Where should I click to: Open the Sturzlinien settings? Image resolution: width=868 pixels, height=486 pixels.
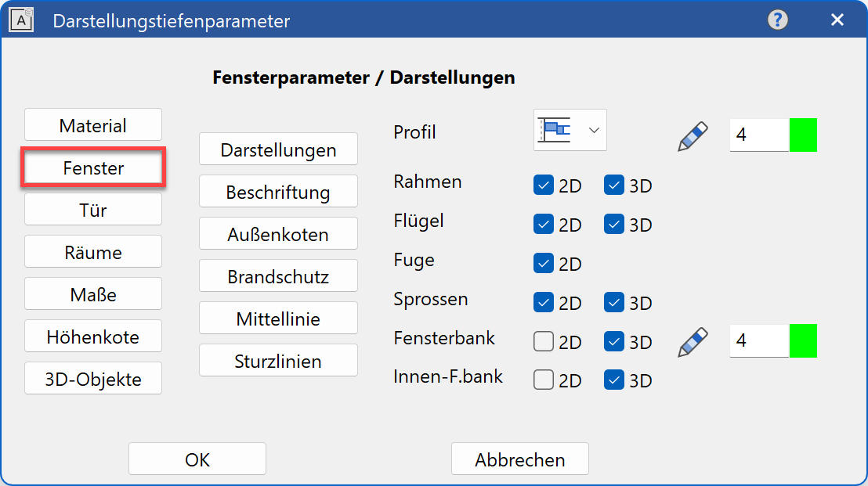(x=278, y=360)
